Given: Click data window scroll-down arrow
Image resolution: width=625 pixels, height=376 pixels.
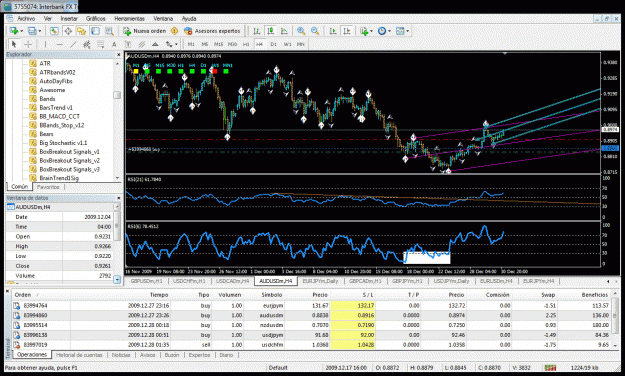Looking at the screenshot, I should 117,280.
